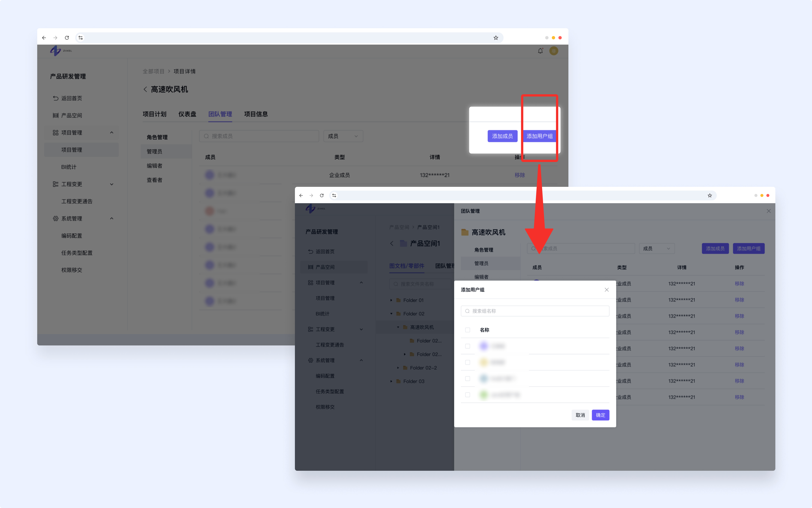Click the Folder 03 folder icon
This screenshot has width=812, height=508.
pyautogui.click(x=398, y=381)
